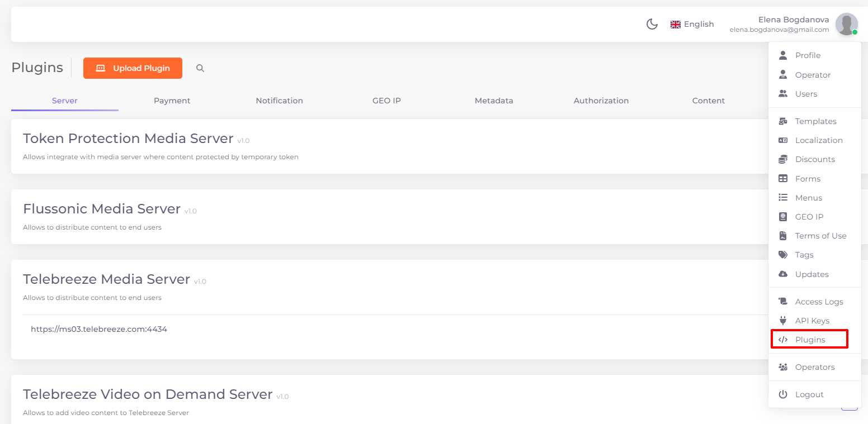
Task: Choose Plugins in the user menu
Action: coord(815,340)
